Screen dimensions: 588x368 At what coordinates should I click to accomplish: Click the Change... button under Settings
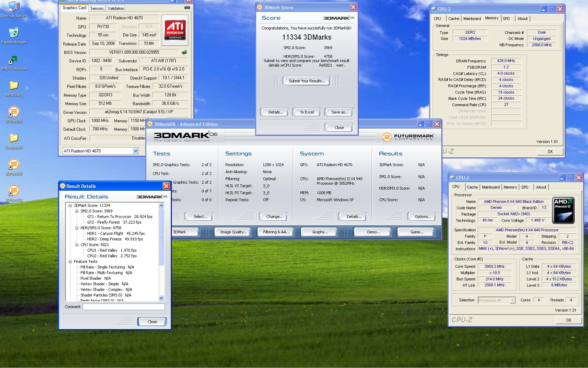coord(274,217)
